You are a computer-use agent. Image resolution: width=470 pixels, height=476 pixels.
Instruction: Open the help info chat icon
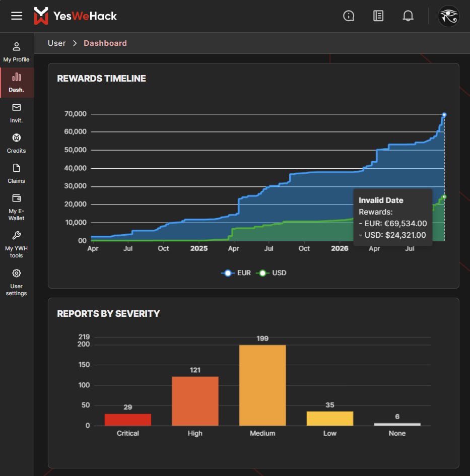coord(349,16)
